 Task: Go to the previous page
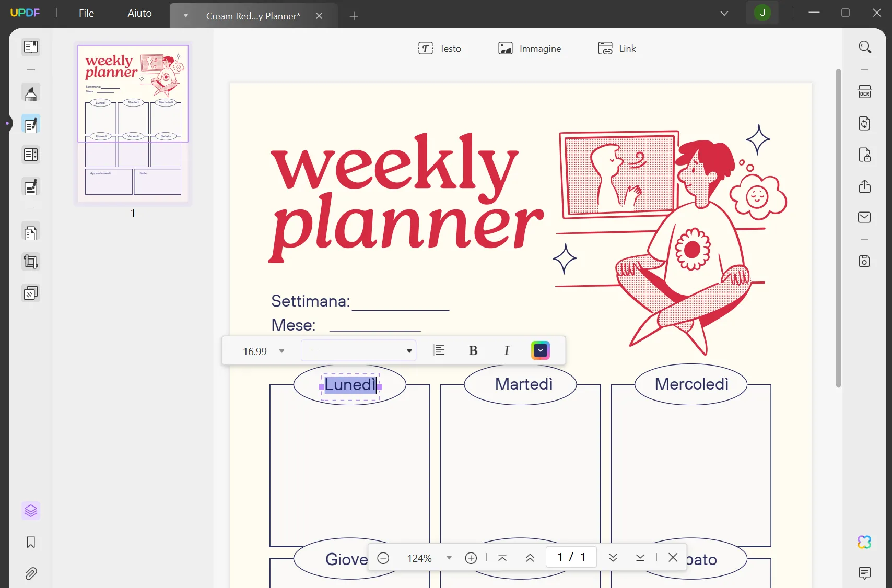530,558
